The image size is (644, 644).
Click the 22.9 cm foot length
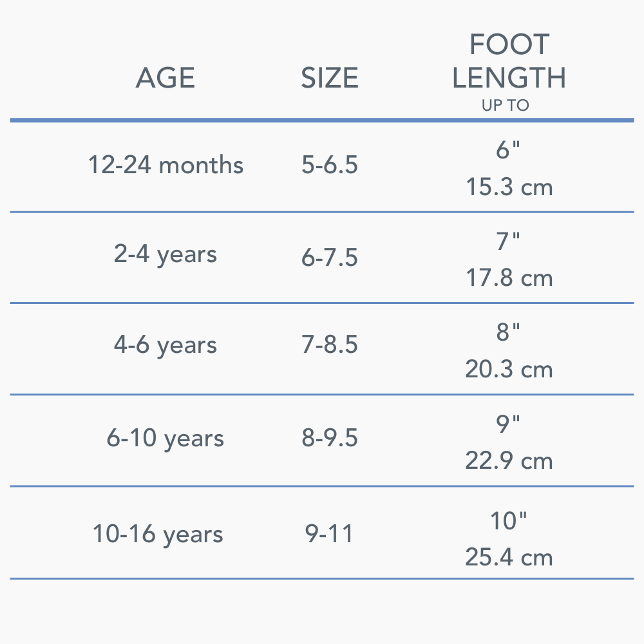tap(509, 461)
